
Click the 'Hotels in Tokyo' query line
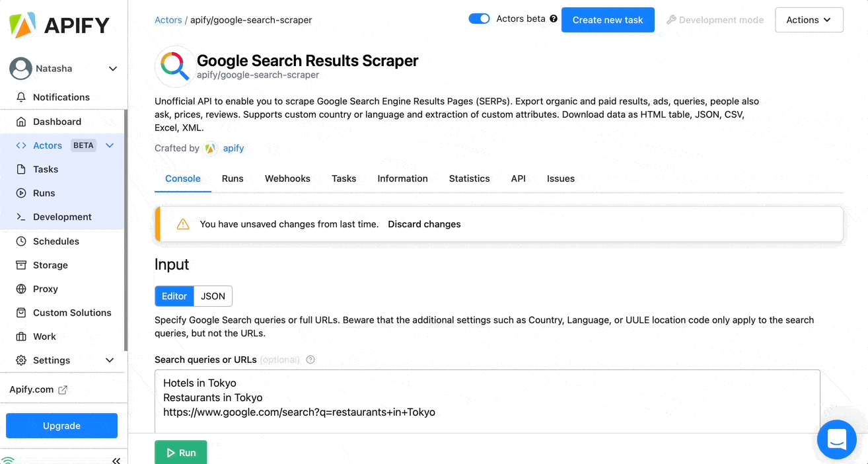click(199, 383)
